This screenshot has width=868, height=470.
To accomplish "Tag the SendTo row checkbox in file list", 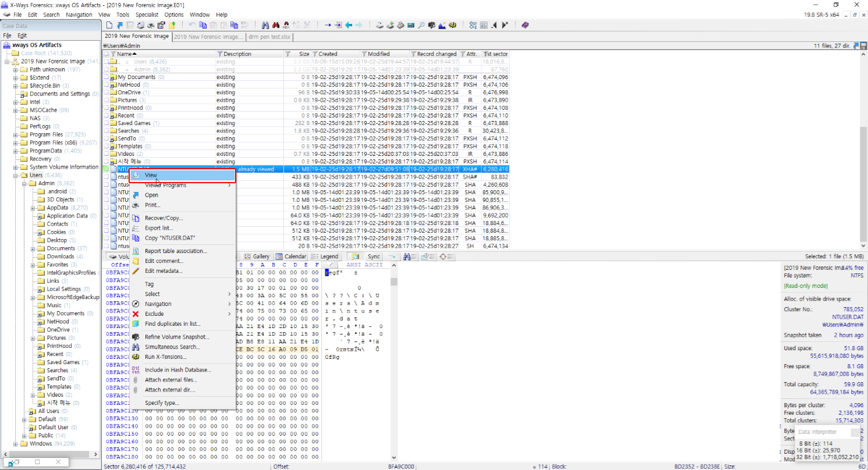I will click(106, 138).
